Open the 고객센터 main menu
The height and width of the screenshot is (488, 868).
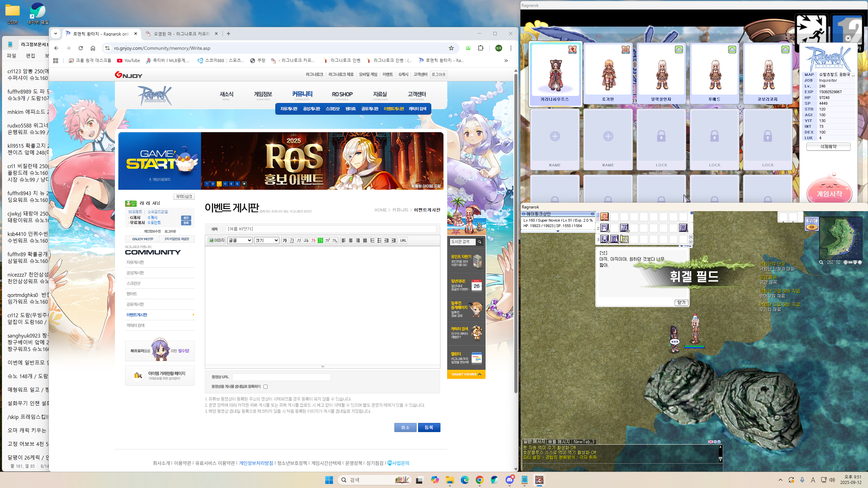tap(417, 95)
